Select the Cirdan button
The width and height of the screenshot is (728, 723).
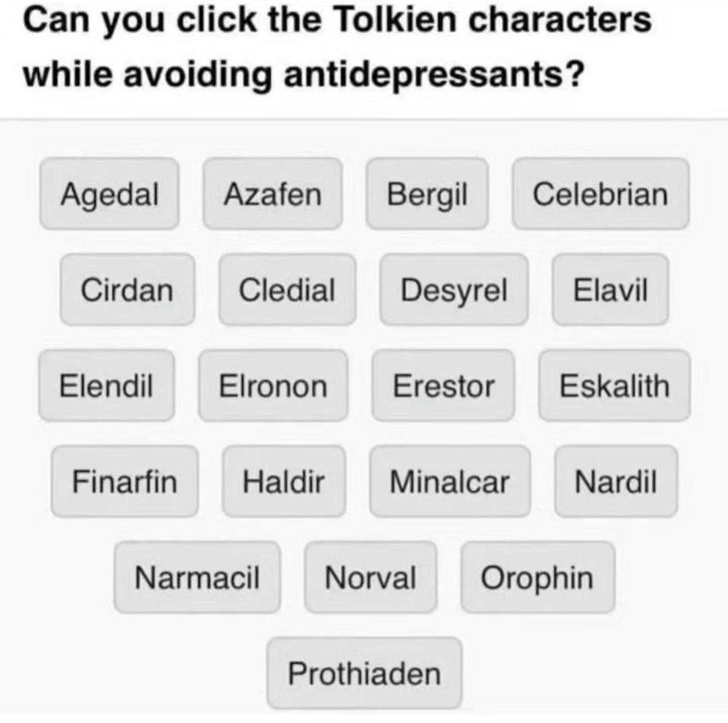tap(127, 290)
